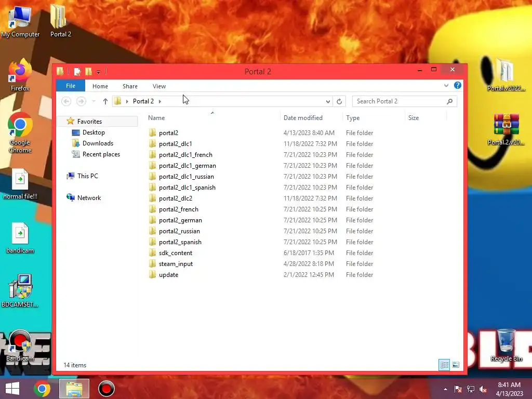Open the Recycle Bin
Screen dimensions: 532x399
coord(506,345)
